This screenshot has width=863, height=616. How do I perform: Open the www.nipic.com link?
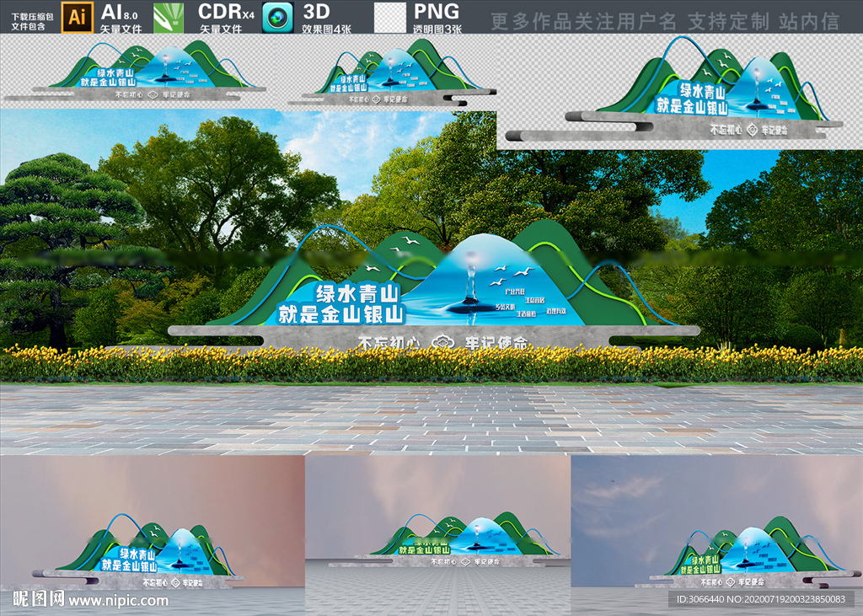(x=118, y=601)
